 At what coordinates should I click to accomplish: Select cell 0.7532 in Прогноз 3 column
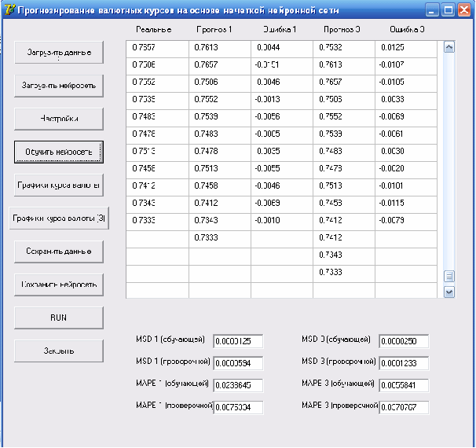[344, 49]
